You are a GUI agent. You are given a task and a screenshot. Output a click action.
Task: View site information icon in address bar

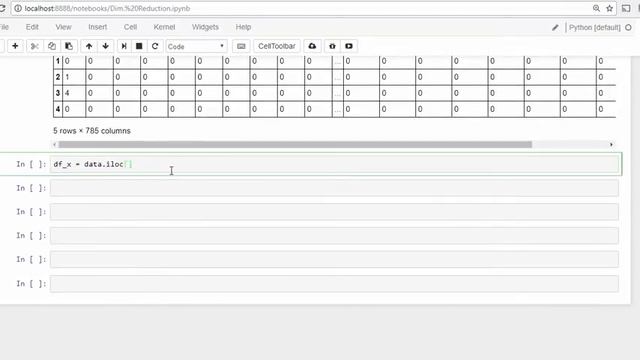tap(18, 8)
